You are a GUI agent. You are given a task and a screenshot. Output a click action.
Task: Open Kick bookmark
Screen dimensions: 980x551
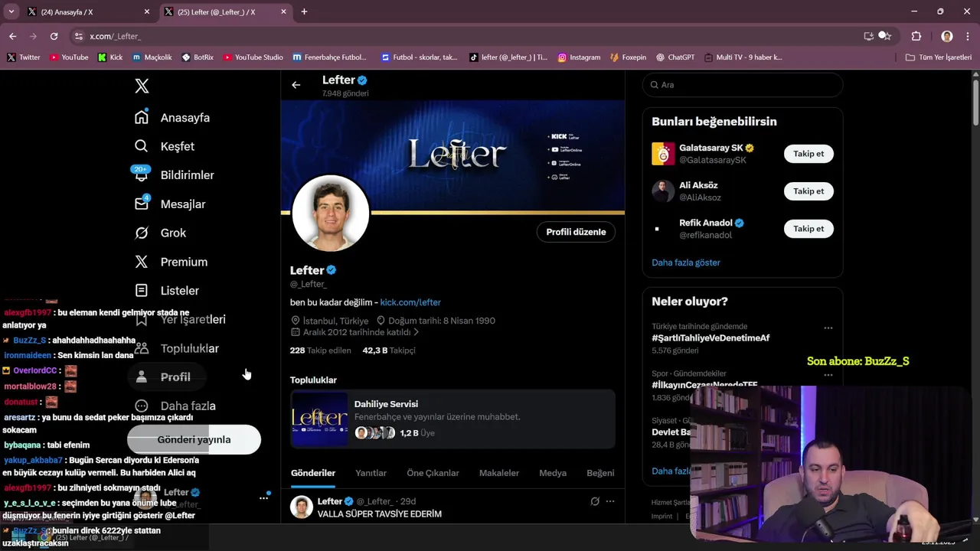coord(110,57)
